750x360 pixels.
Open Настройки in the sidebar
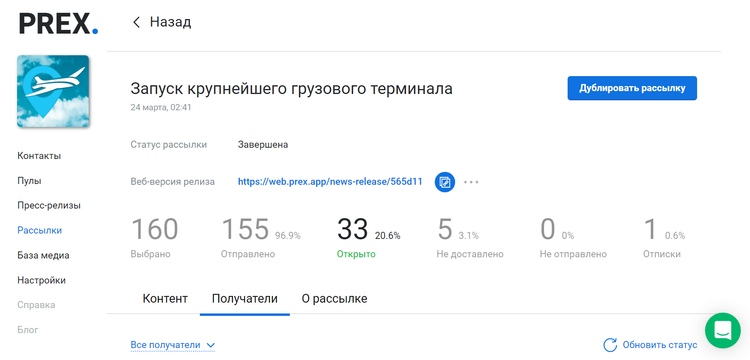click(42, 280)
